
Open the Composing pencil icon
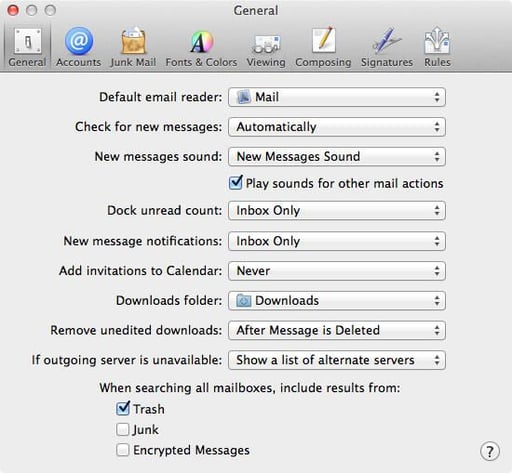(x=323, y=40)
